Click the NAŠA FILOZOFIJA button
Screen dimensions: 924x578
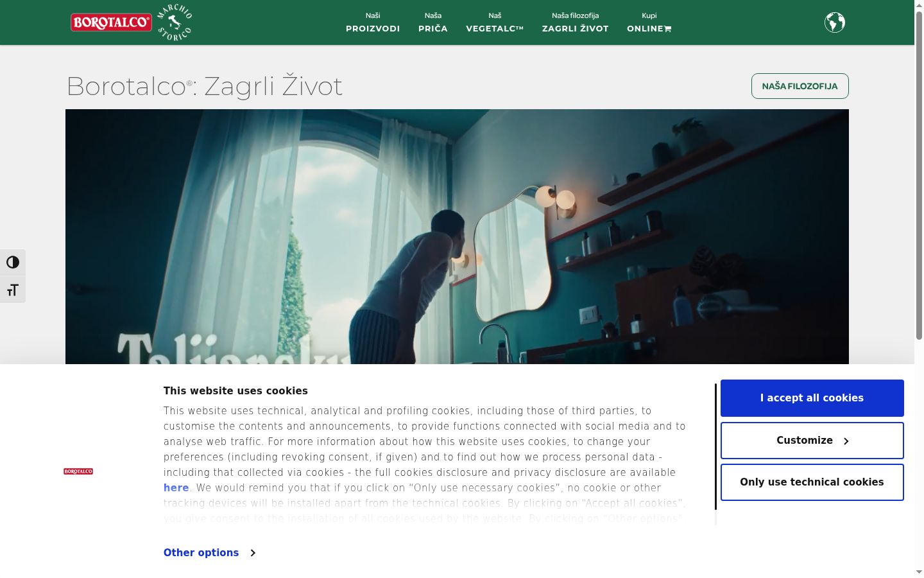point(800,86)
